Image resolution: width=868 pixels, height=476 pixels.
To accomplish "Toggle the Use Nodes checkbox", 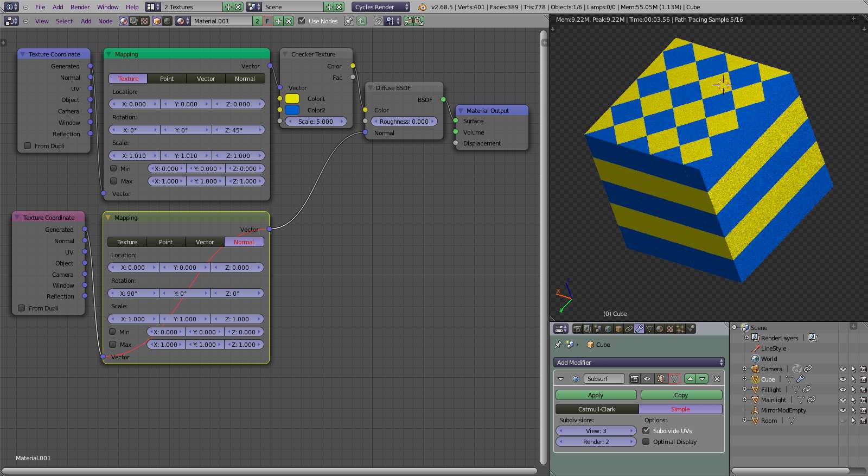I will tap(302, 21).
